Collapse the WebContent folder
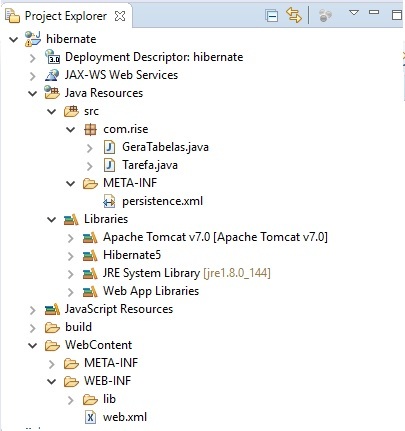Screen dimensions: 405x431 32,345
